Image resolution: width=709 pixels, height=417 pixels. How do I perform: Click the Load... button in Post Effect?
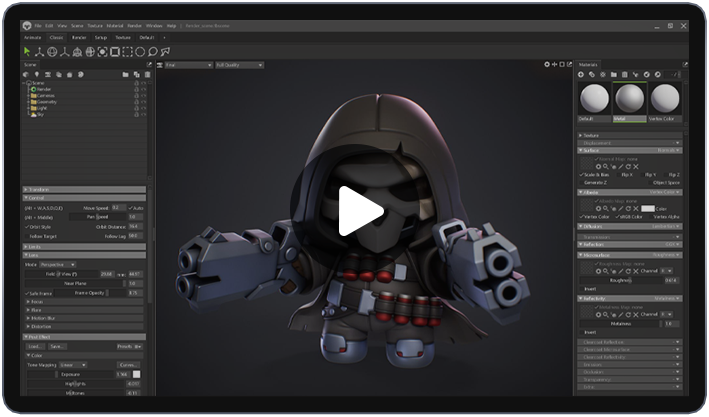[35, 346]
